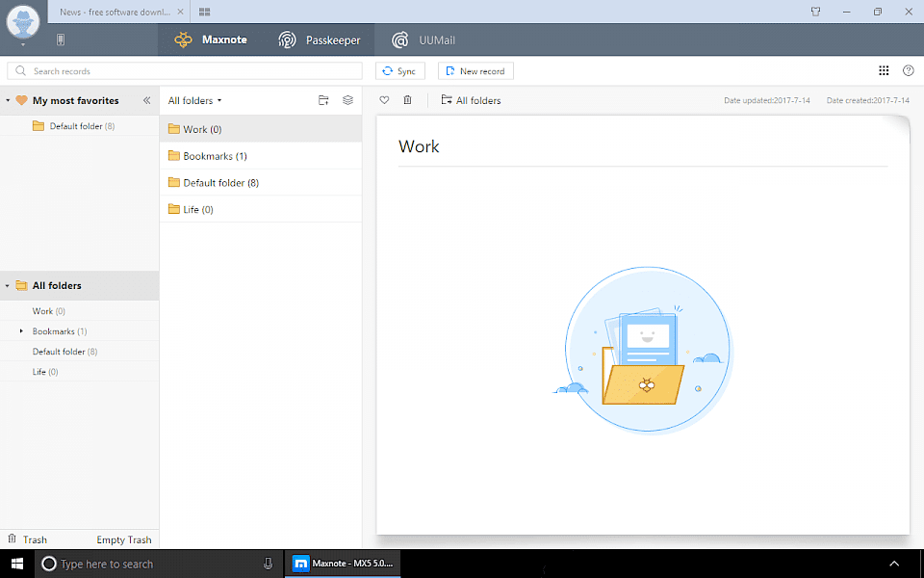
Task: Collapse My most favorites section
Action: (8, 101)
